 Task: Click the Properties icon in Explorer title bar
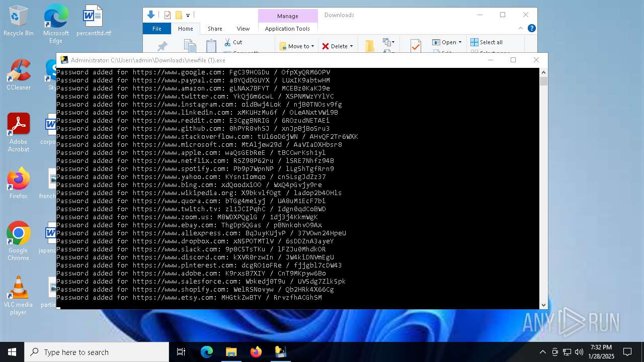pos(168,15)
